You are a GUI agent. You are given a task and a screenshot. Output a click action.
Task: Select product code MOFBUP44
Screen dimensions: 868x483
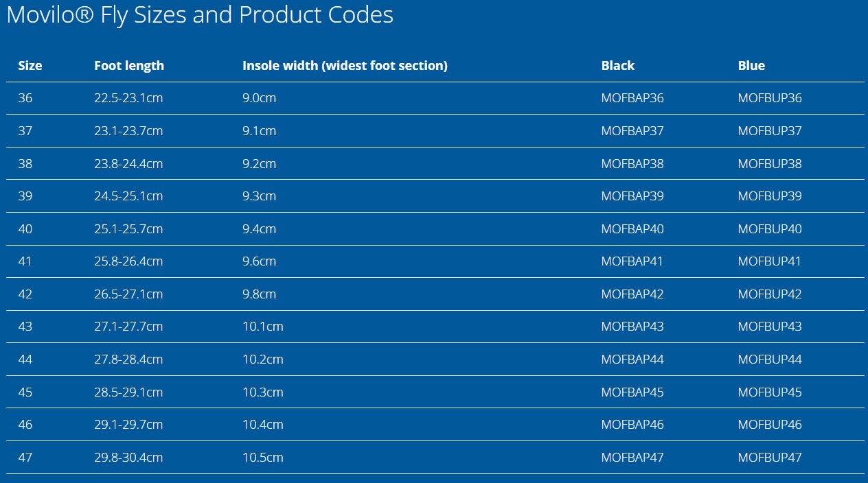pos(770,360)
